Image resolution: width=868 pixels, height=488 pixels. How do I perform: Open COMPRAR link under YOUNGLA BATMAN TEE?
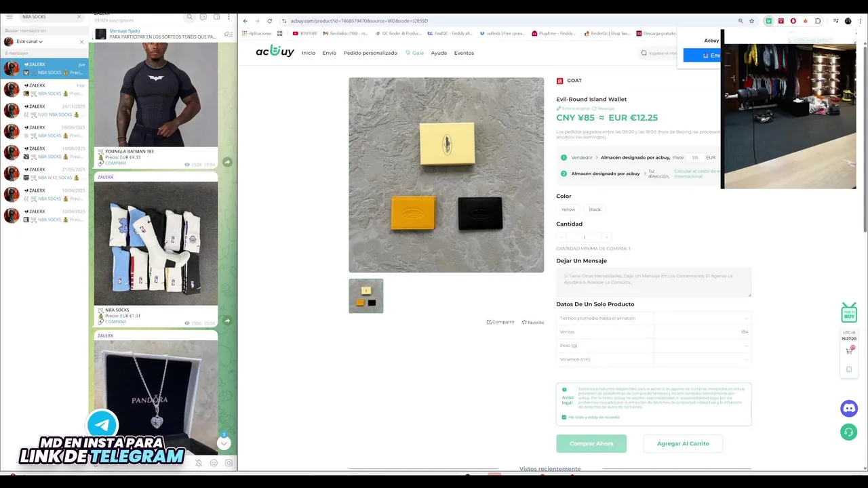coord(115,163)
